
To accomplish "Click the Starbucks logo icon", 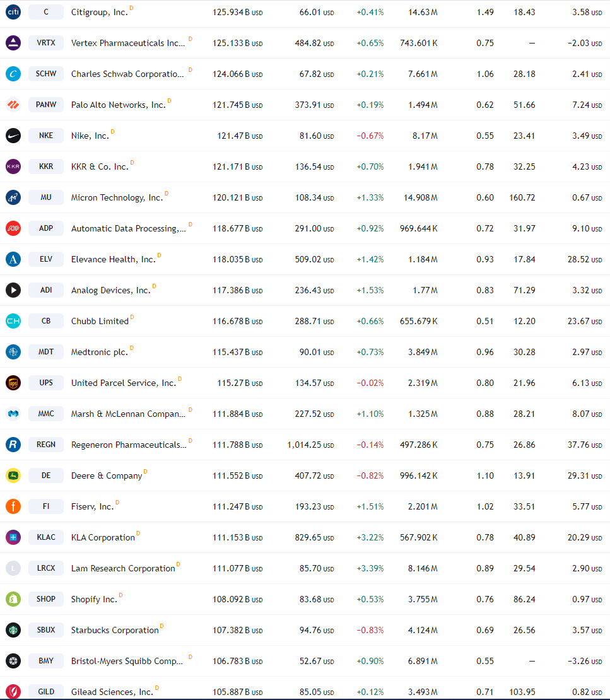I will (x=13, y=630).
